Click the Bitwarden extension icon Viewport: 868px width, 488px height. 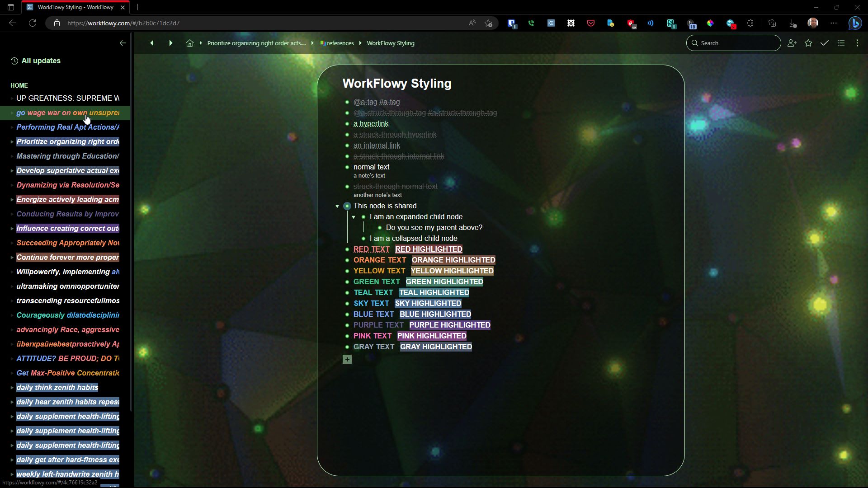coord(511,23)
